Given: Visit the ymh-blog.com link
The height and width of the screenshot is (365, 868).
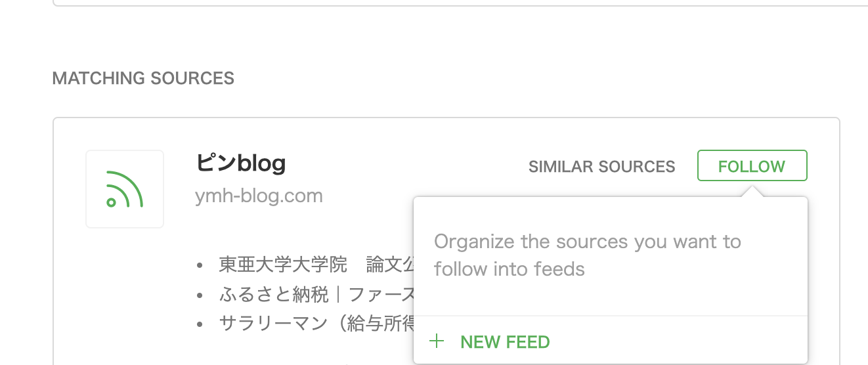Looking at the screenshot, I should 259,196.
